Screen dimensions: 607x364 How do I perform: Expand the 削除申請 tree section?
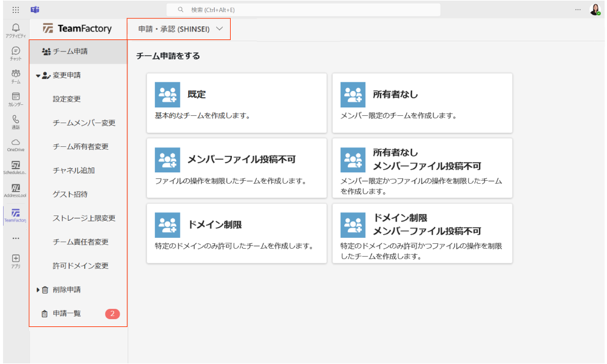pyautogui.click(x=38, y=290)
